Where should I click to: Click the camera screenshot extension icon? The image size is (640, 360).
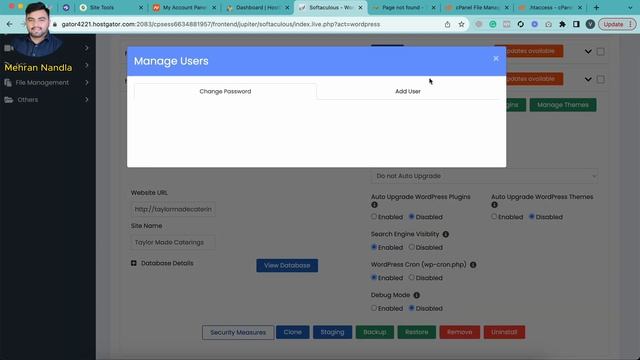tap(548, 24)
